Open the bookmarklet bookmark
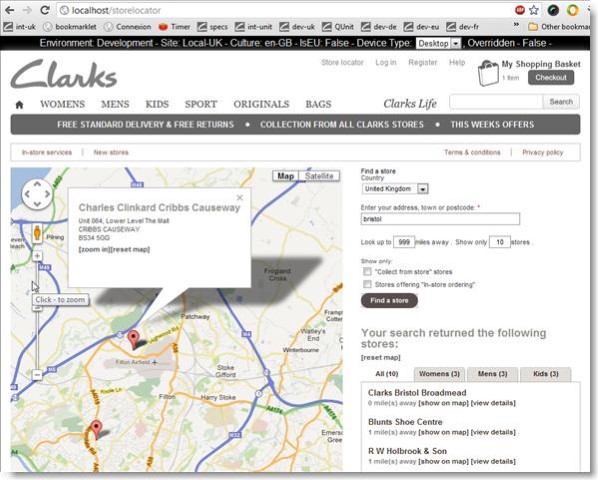The width and height of the screenshot is (598, 480). pyautogui.click(x=70, y=27)
